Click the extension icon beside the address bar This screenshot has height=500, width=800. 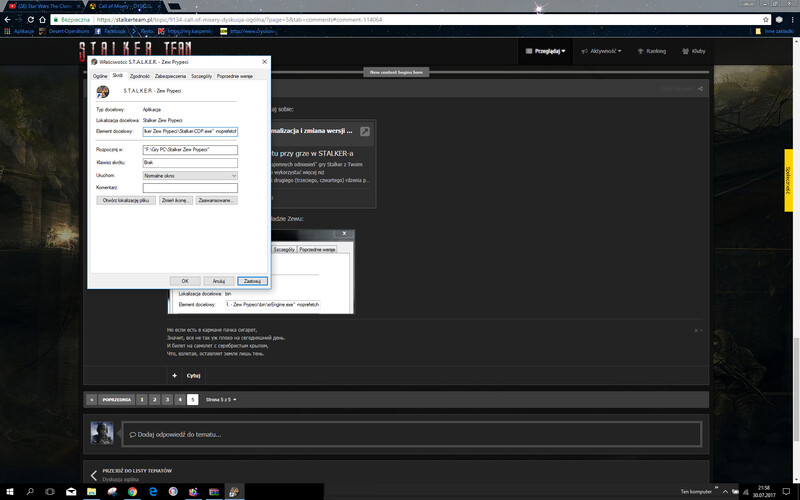tap(779, 19)
